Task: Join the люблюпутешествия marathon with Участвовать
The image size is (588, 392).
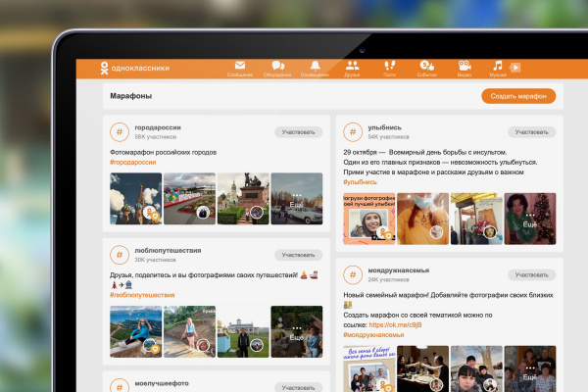Action: click(x=298, y=255)
